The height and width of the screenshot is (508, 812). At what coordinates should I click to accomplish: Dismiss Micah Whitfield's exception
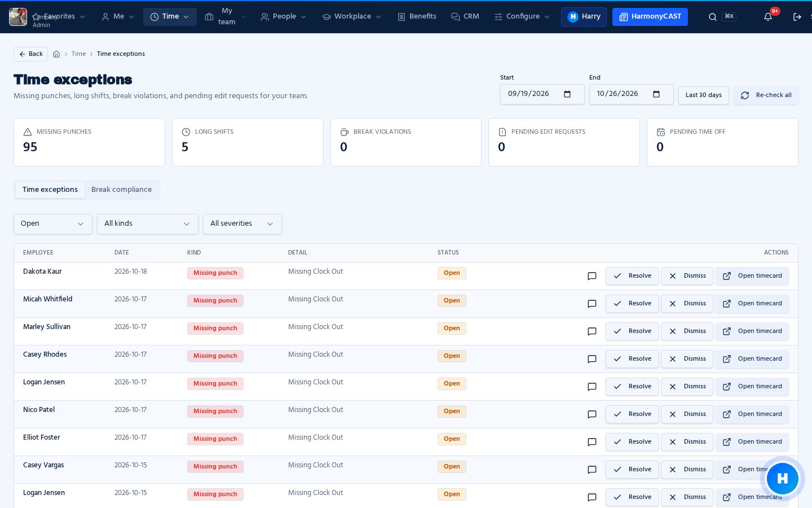coord(687,304)
